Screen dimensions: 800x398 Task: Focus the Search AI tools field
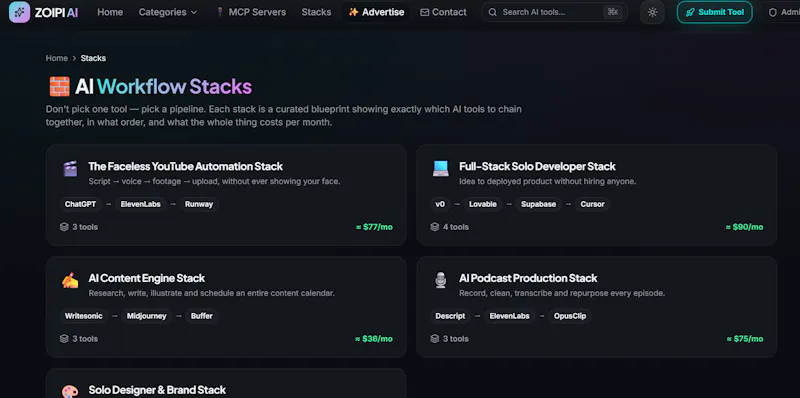coord(555,12)
